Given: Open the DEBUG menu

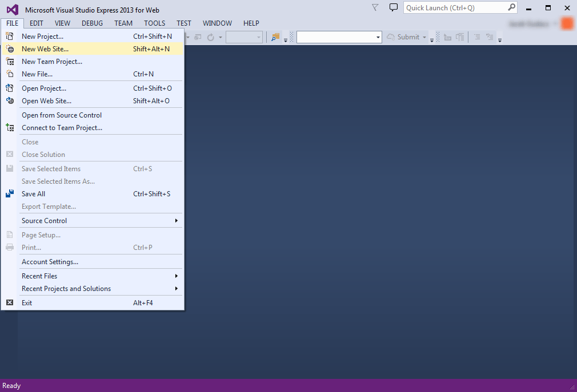Looking at the screenshot, I should (x=92, y=23).
